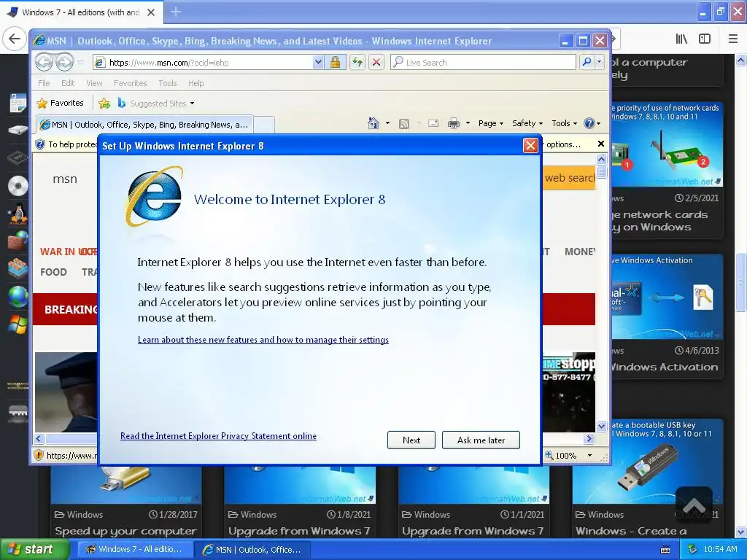
Task: Click the Print icon in command bar
Action: pos(454,123)
